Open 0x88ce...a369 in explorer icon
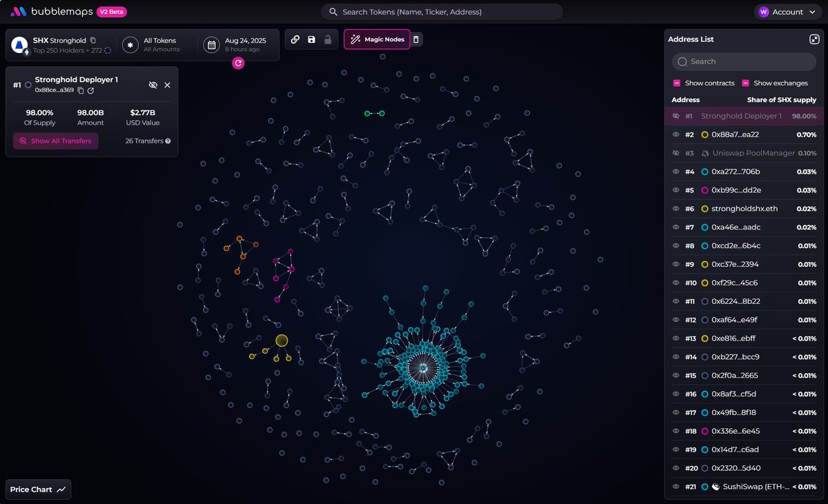The width and height of the screenshot is (828, 504). [x=90, y=90]
